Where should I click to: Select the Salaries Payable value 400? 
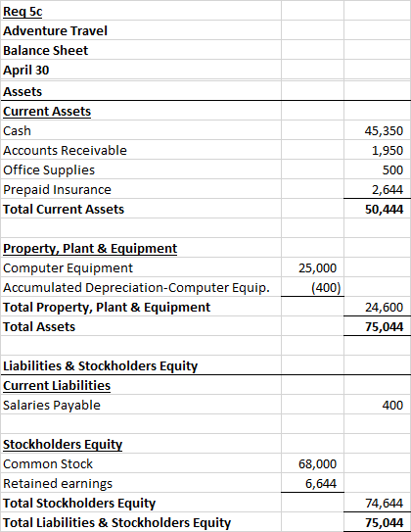pyautogui.click(x=392, y=405)
